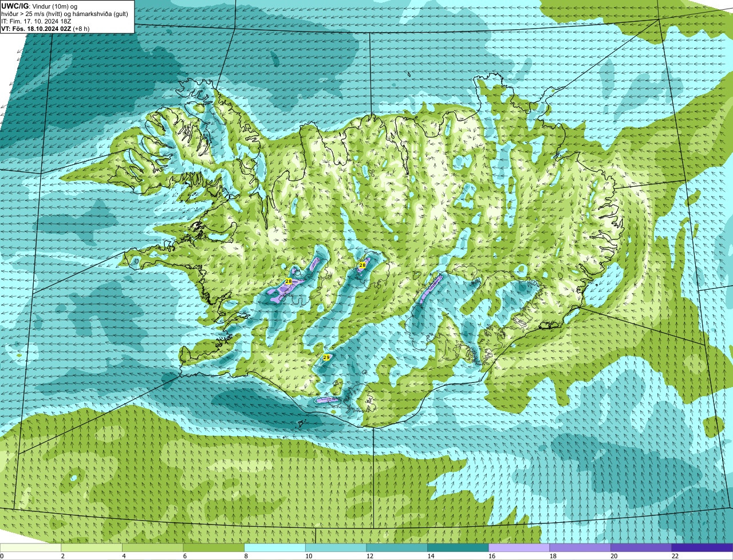Click the "2" tick label on the colorbar

pyautogui.click(x=63, y=556)
